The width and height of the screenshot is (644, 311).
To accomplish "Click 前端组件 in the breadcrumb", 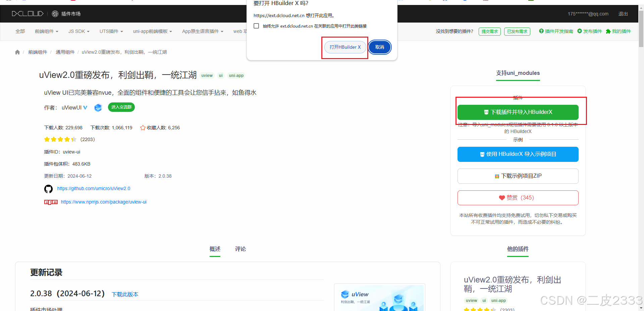I will (x=38, y=52).
